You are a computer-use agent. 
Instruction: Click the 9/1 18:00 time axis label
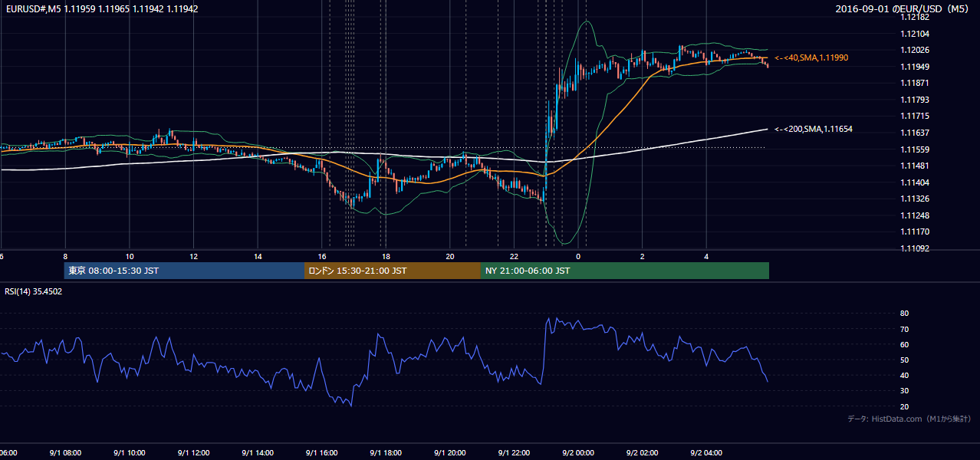386,452
